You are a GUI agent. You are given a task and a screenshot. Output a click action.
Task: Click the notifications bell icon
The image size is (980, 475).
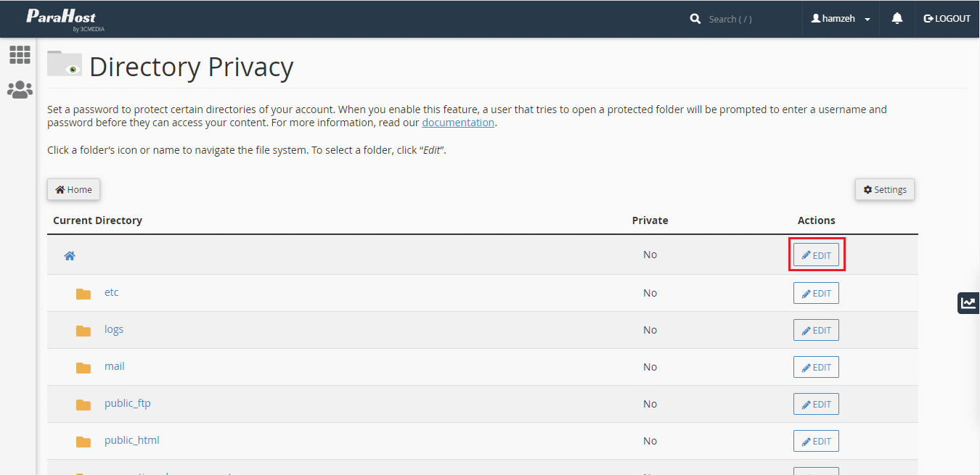[x=897, y=19]
